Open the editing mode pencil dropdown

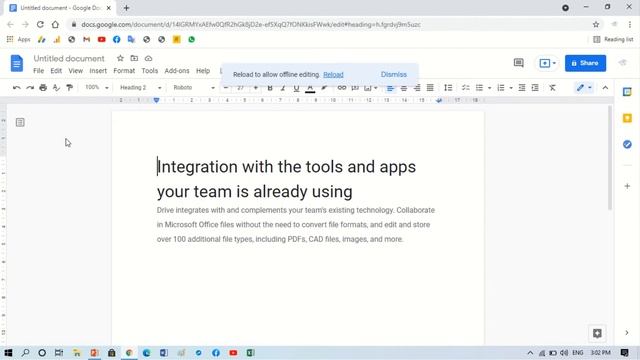[584, 88]
